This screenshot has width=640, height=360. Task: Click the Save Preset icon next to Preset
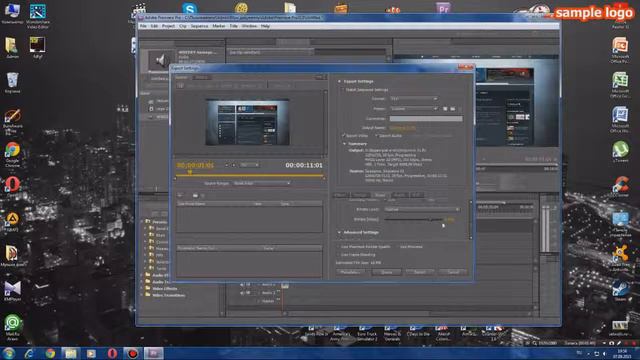tap(445, 109)
